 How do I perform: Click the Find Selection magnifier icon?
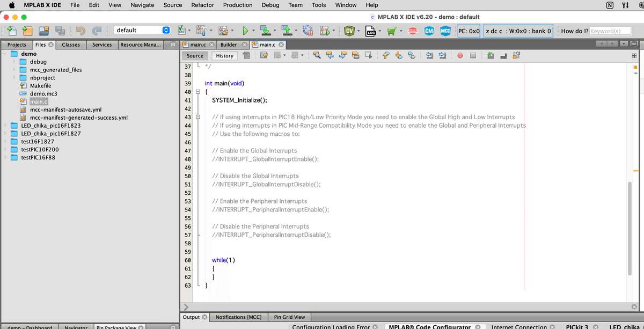317,55
